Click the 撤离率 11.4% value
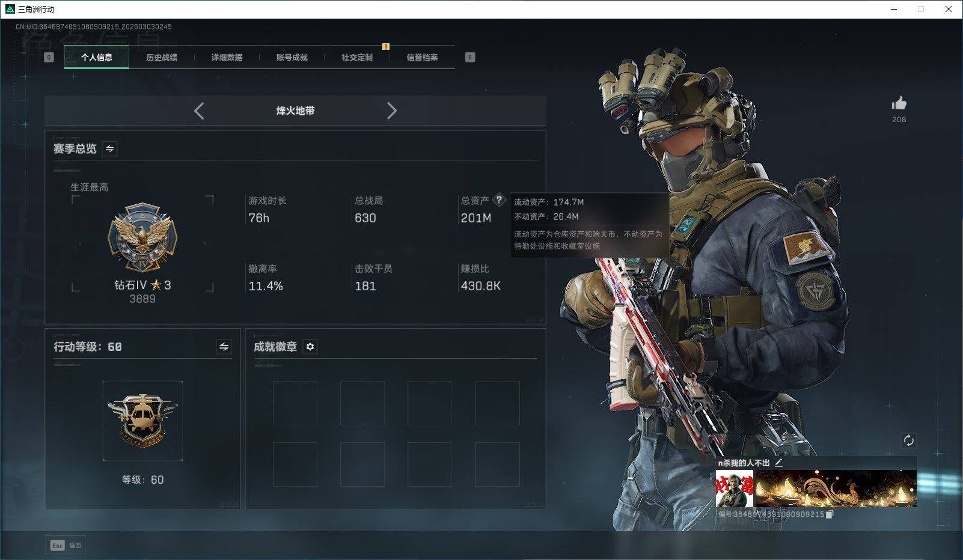Image resolution: width=963 pixels, height=560 pixels. 266,286
